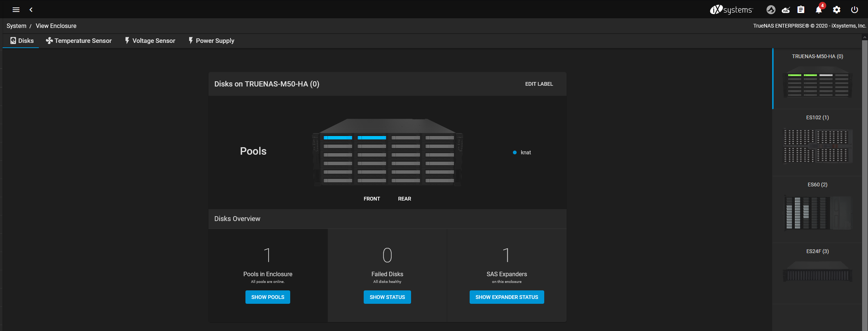Open the HA status cloud icon
The height and width of the screenshot is (331, 868).
tap(786, 10)
